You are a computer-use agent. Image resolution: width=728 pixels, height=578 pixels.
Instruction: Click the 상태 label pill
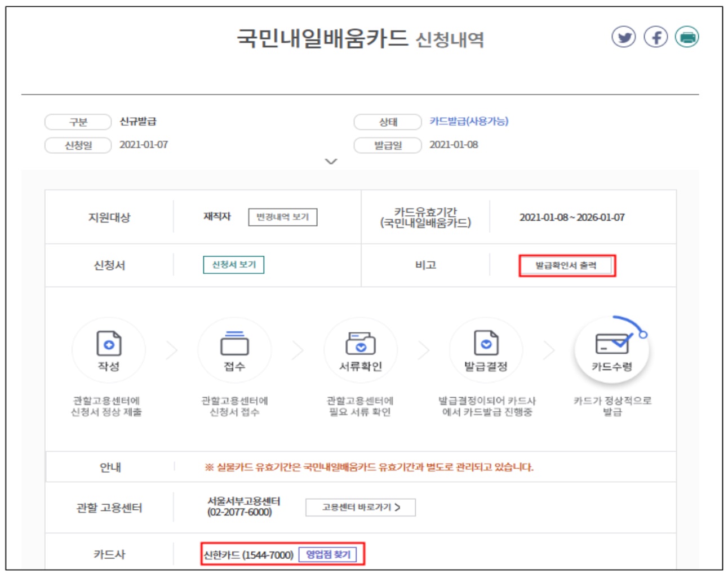(x=388, y=122)
